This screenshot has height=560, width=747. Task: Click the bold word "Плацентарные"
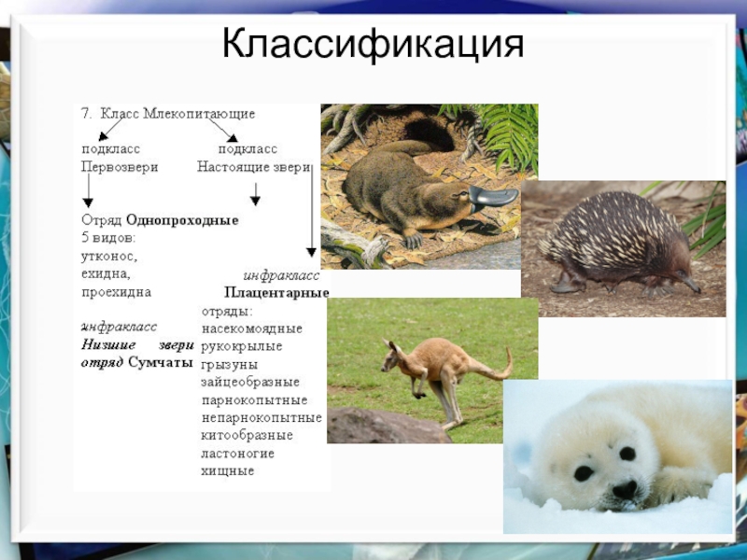pos(276,292)
